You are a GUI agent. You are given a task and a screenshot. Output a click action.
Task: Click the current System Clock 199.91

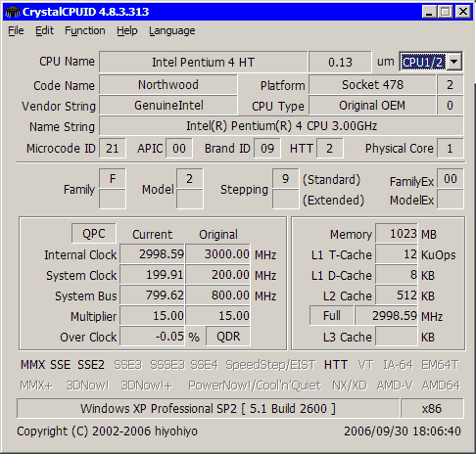152,275
